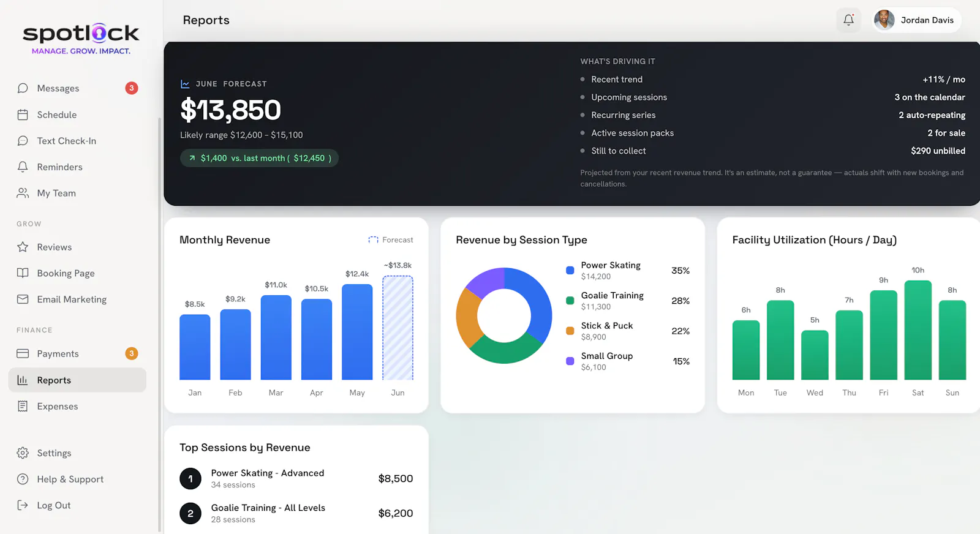The width and height of the screenshot is (980, 534).
Task: Click the Text Check-In icon
Action: (23, 141)
